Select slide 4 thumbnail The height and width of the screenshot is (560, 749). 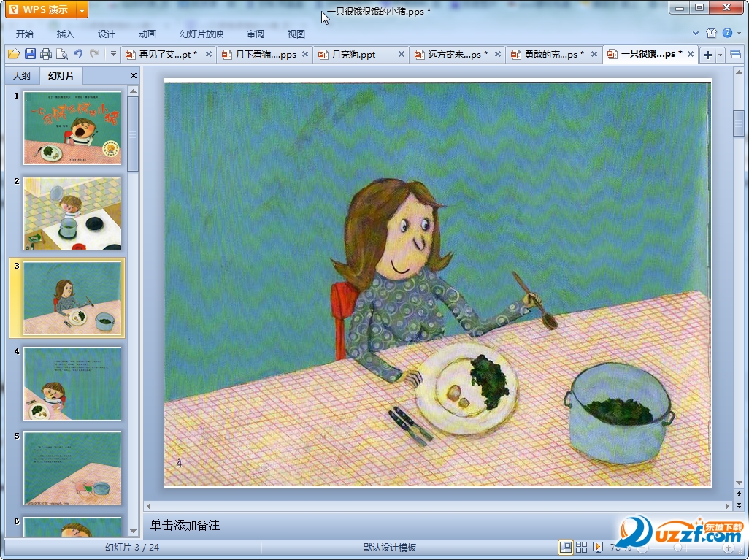[72, 384]
